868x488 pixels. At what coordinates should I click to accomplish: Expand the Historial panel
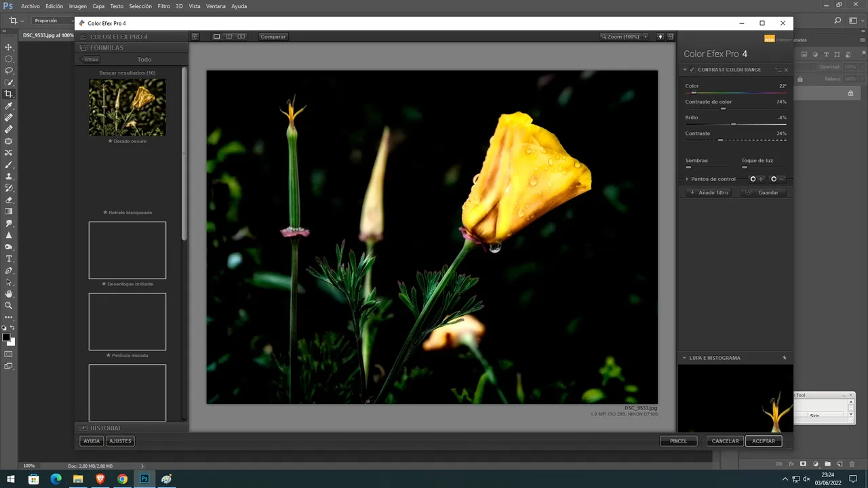132,428
